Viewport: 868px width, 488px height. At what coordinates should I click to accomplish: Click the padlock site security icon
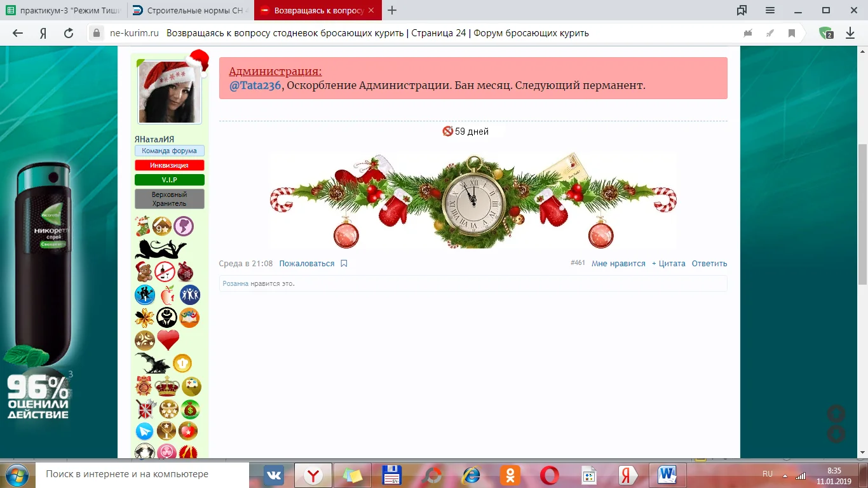[x=97, y=33]
